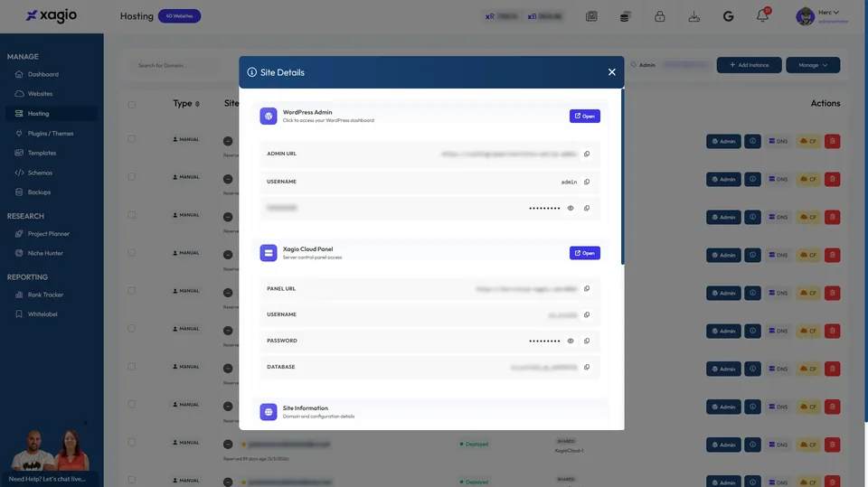Viewport: 868px width, 487px height.
Task: Open Websites in sidebar
Action: click(x=40, y=94)
